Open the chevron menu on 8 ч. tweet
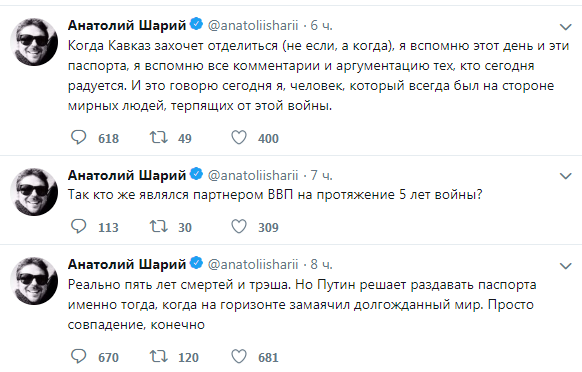Image resolution: width=582 pixels, height=372 pixels. tap(565, 266)
